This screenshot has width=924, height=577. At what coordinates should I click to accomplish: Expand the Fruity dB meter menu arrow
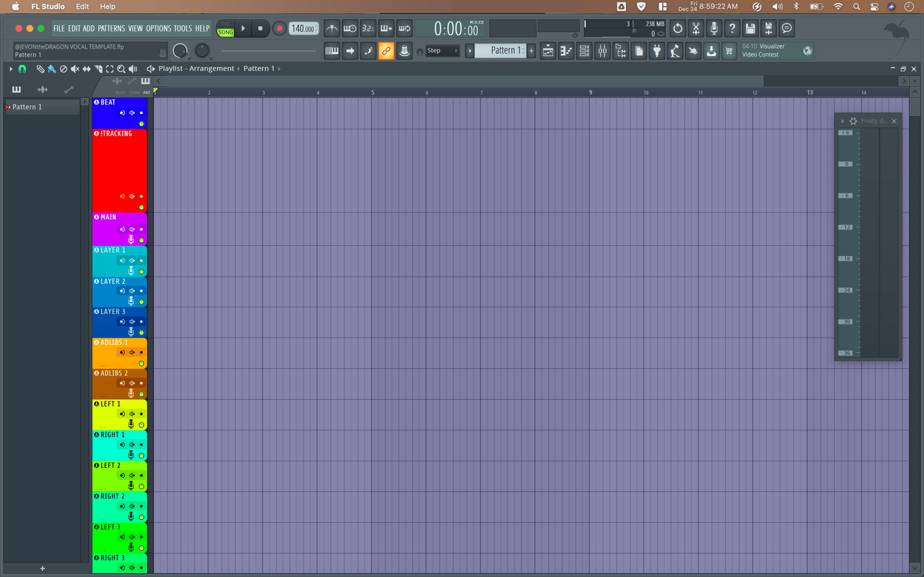pos(843,121)
